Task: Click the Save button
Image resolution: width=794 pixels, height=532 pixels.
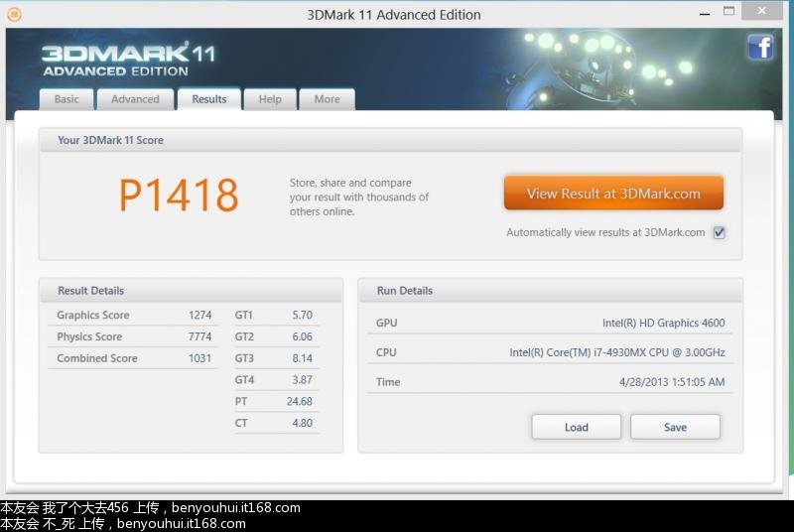Action: (675, 427)
